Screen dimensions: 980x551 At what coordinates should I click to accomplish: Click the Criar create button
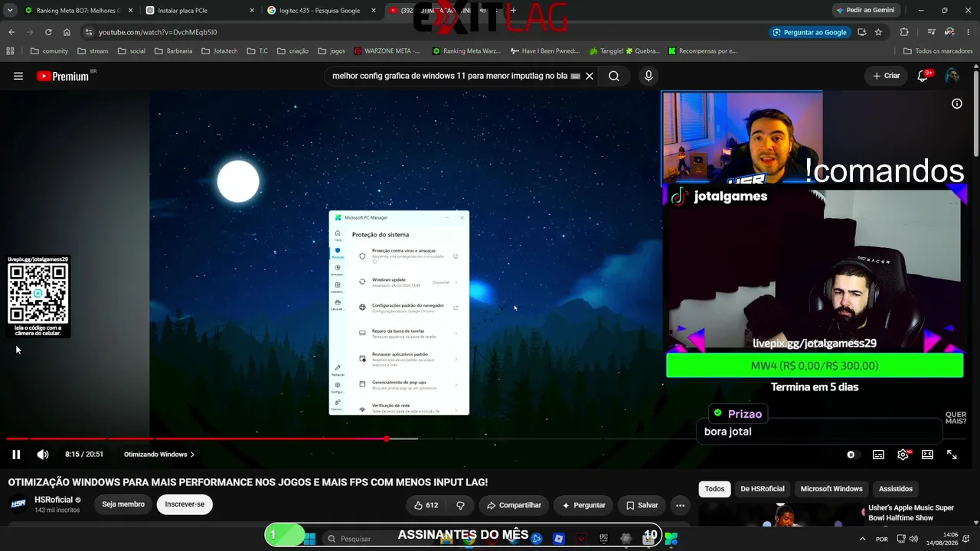click(x=887, y=76)
